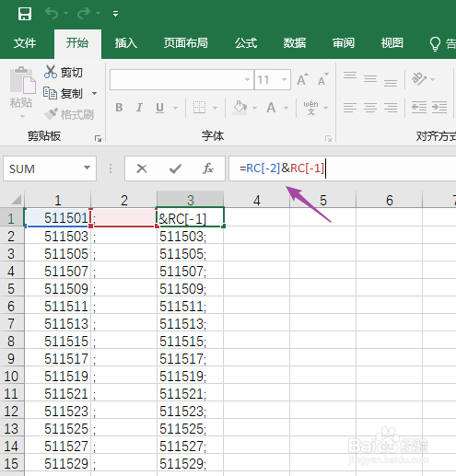456x476 pixels.
Task: Click the Cancel X formula button
Action: click(x=142, y=168)
